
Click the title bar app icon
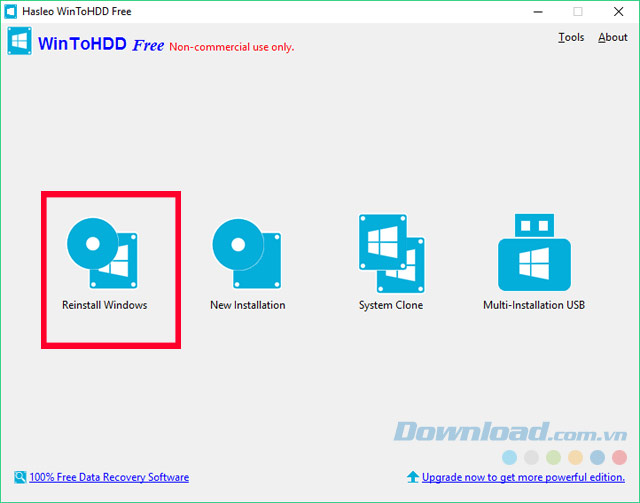coord(11,11)
